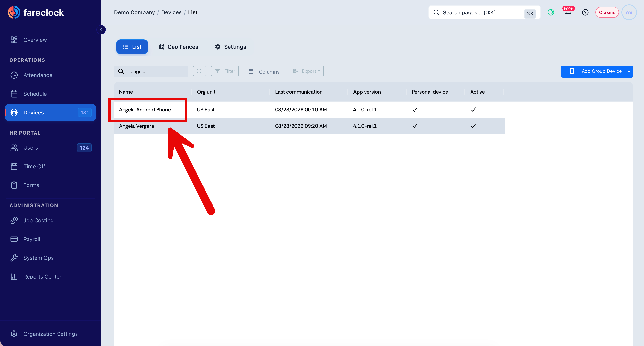644x346 pixels.
Task: Click the Organization Settings gear icon
Action: [14, 334]
